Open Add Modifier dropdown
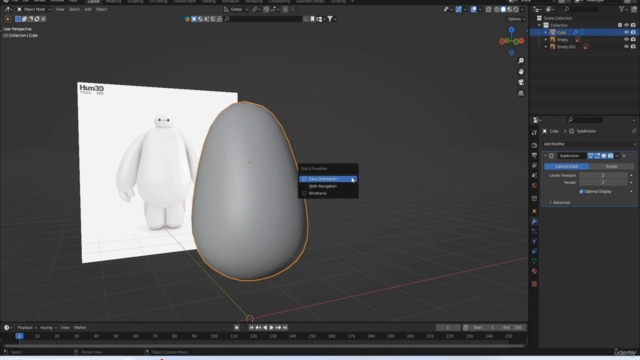The height and width of the screenshot is (360, 640). [589, 144]
